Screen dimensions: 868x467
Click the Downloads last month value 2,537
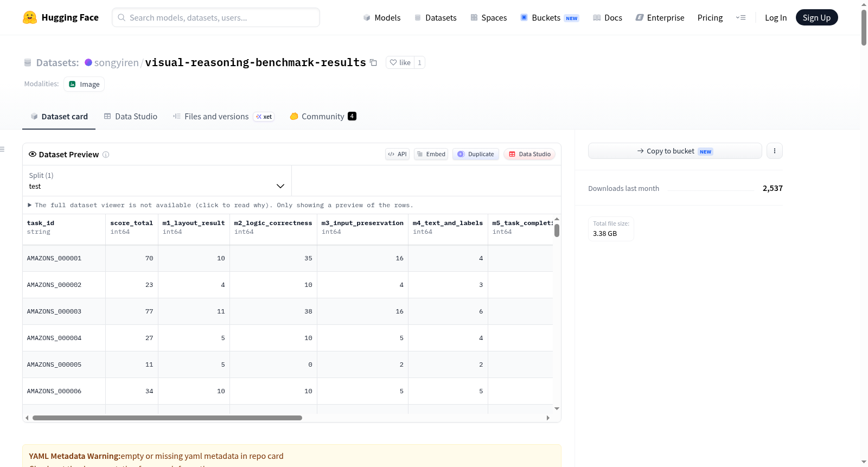tap(773, 188)
